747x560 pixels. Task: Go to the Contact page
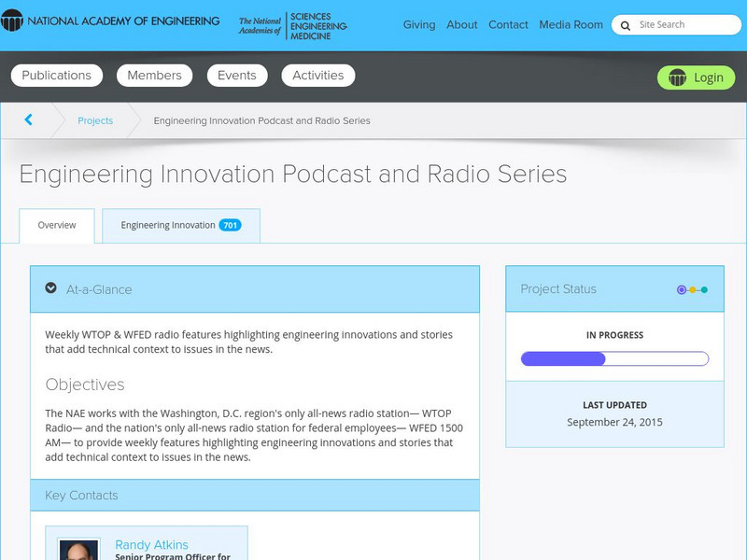(x=508, y=25)
